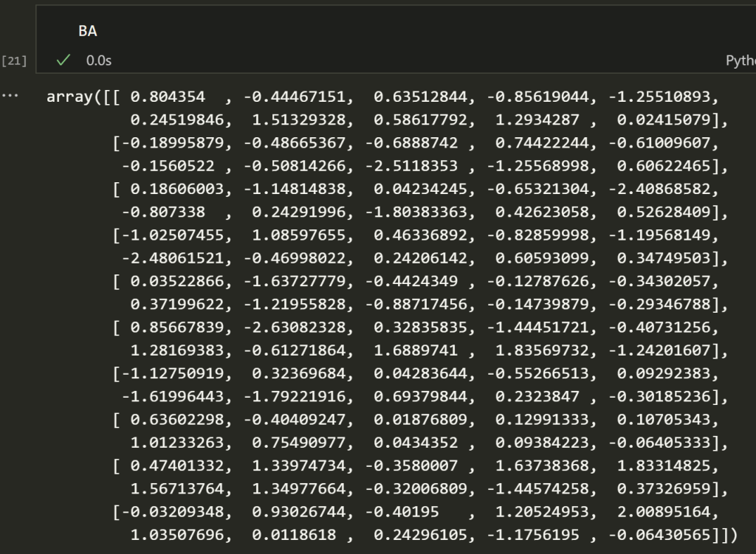Click the value -0.03209348
This screenshot has height=554, width=756.
pos(173,513)
